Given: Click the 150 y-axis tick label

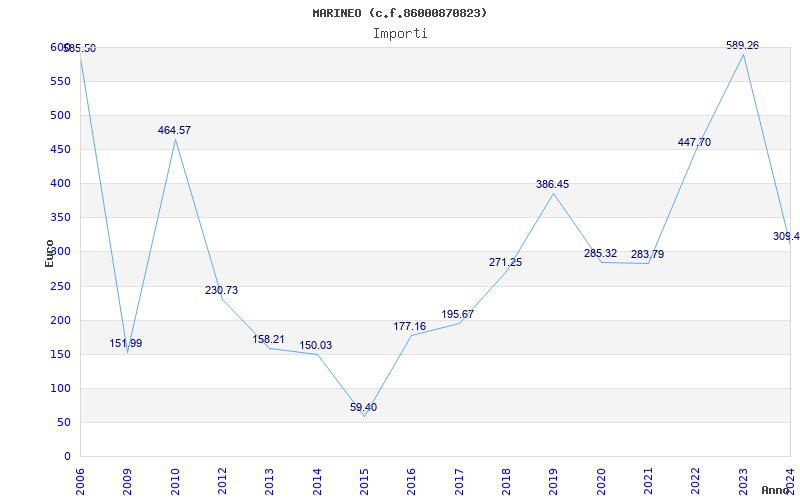Looking at the screenshot, I should 60,354.
